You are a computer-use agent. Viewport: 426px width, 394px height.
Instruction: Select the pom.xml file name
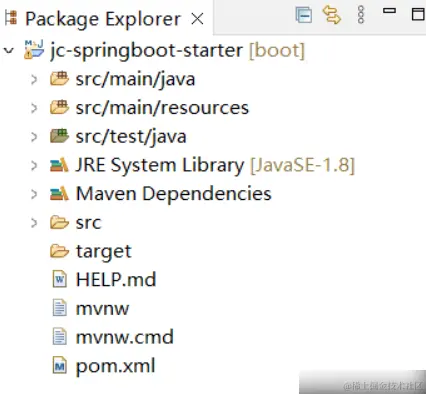coord(115,367)
